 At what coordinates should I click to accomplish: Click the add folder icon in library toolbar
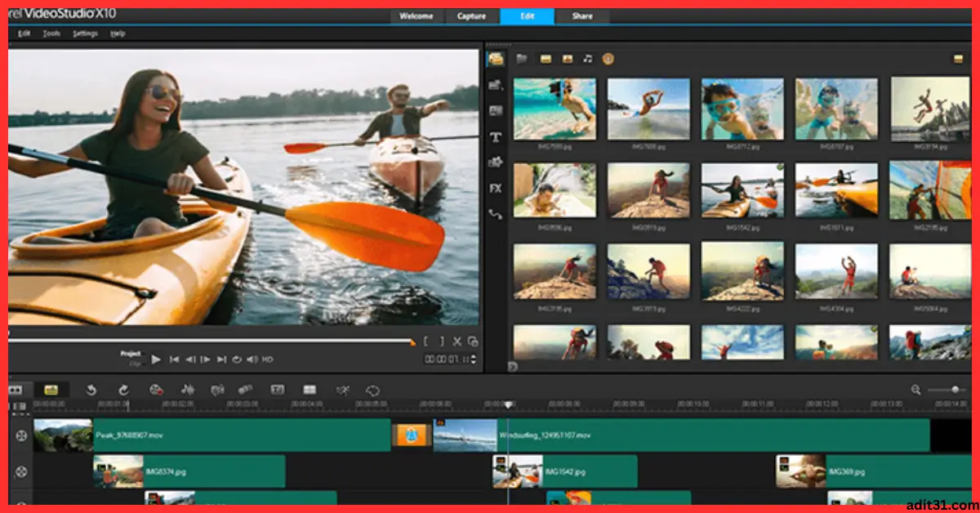[x=522, y=59]
